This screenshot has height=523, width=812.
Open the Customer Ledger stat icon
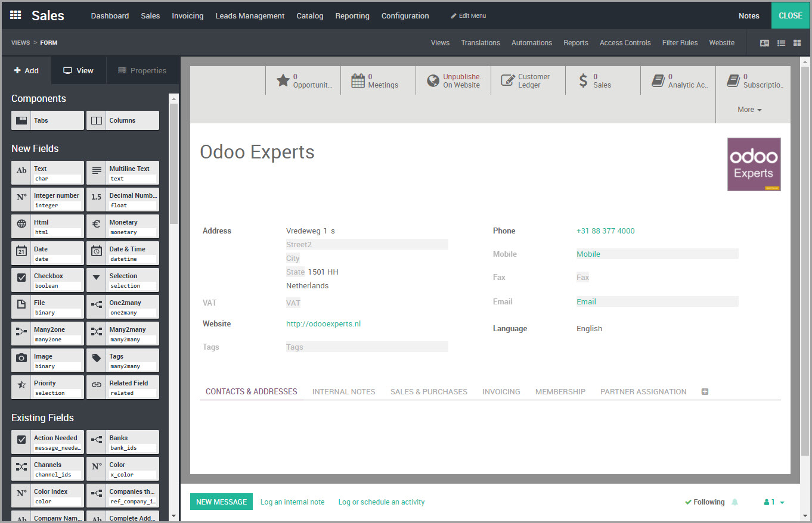click(509, 79)
